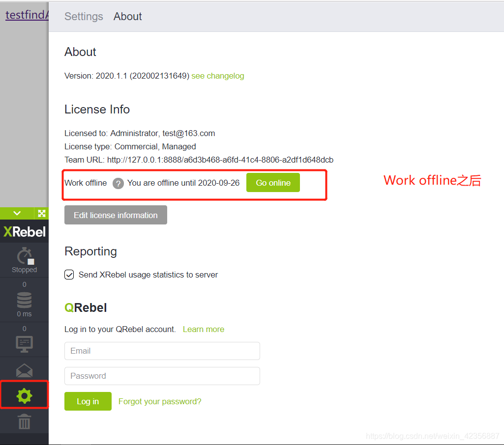Click the QRebel heading logo
Screen dimensions: 504x445
(x=86, y=307)
